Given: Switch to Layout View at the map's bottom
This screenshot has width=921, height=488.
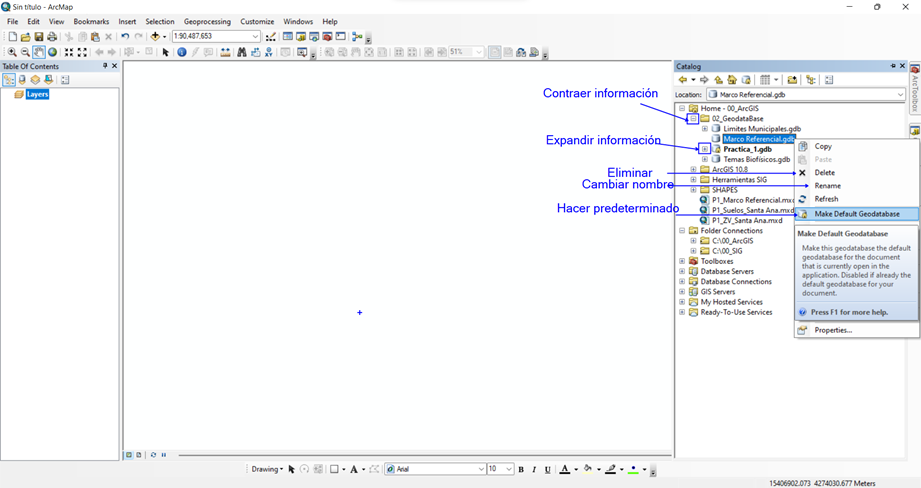Looking at the screenshot, I should [x=139, y=455].
